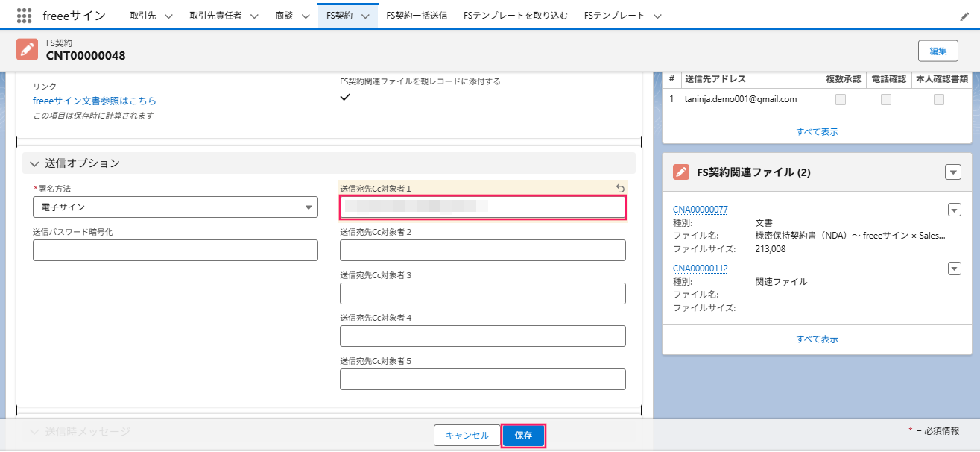Expand the 送信時メッセージ section

click(x=34, y=431)
